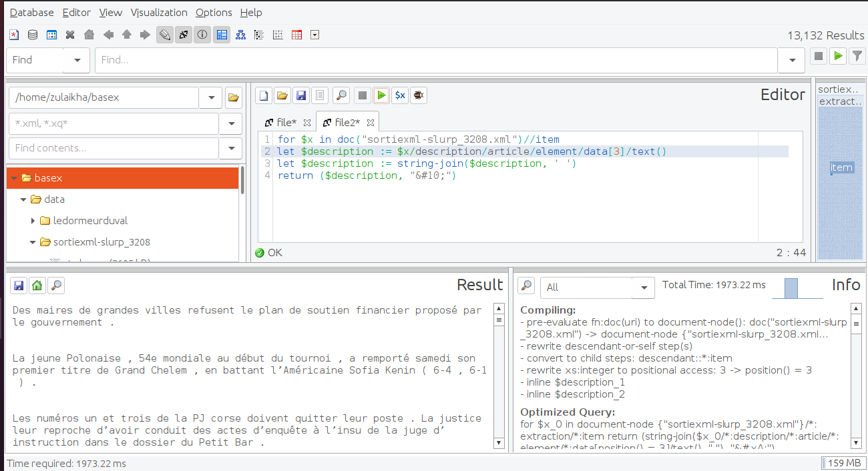Image resolution: width=868 pixels, height=471 pixels.
Task: Click the Total Time bar graph
Action: (x=797, y=288)
